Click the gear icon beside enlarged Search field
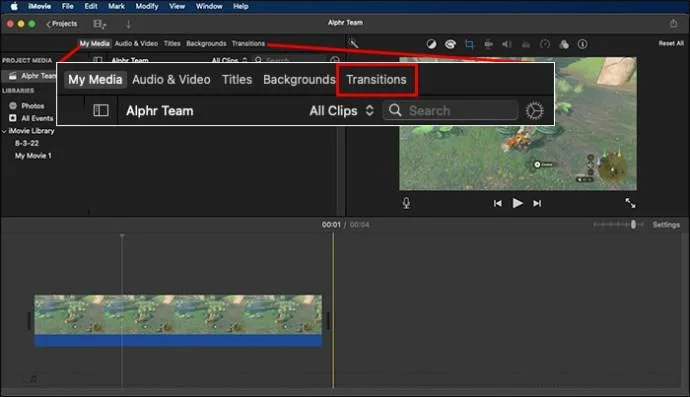 point(534,111)
